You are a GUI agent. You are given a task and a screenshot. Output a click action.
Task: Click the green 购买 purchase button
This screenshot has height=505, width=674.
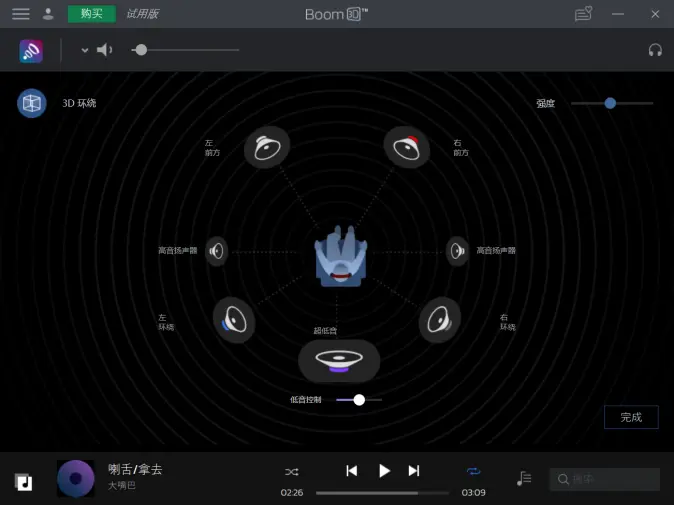coord(92,14)
